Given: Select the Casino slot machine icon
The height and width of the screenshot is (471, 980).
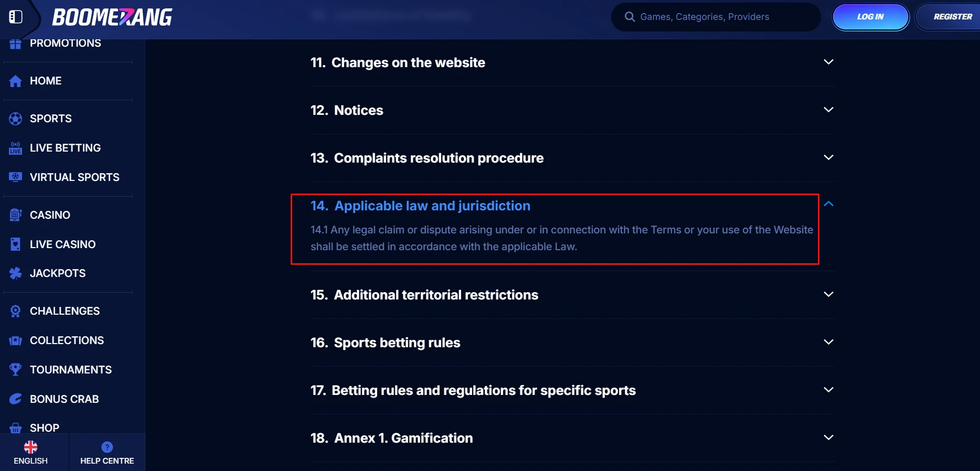Looking at the screenshot, I should click(16, 215).
